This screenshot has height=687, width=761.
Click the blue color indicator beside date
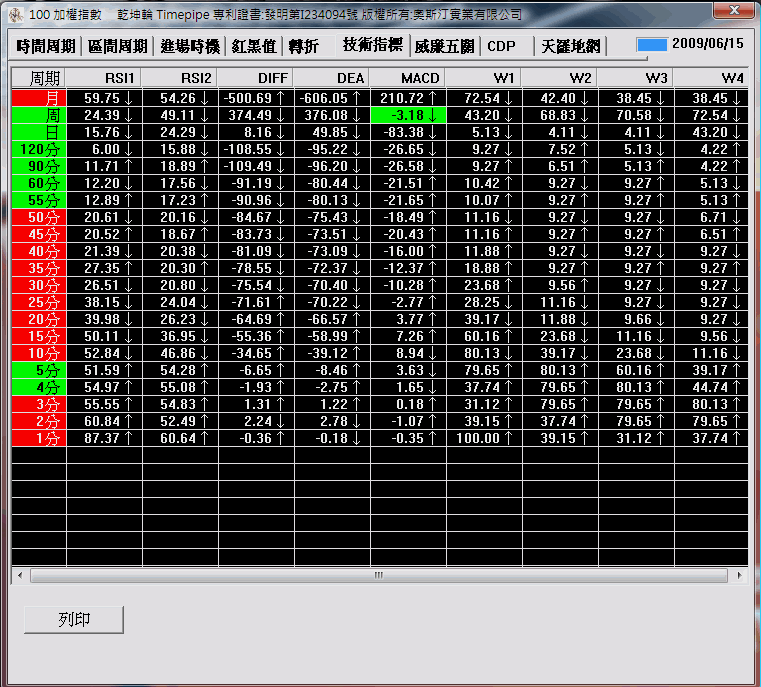point(652,45)
